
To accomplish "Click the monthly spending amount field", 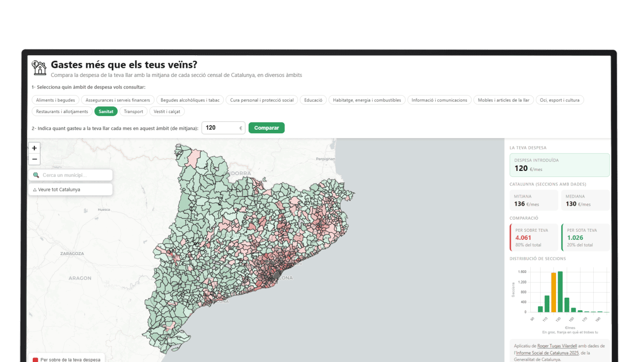I will coord(220,128).
